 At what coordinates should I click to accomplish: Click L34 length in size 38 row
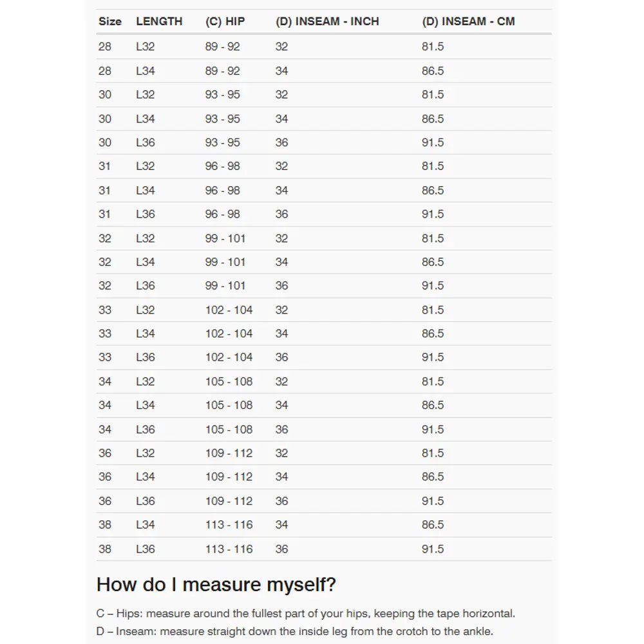(146, 525)
